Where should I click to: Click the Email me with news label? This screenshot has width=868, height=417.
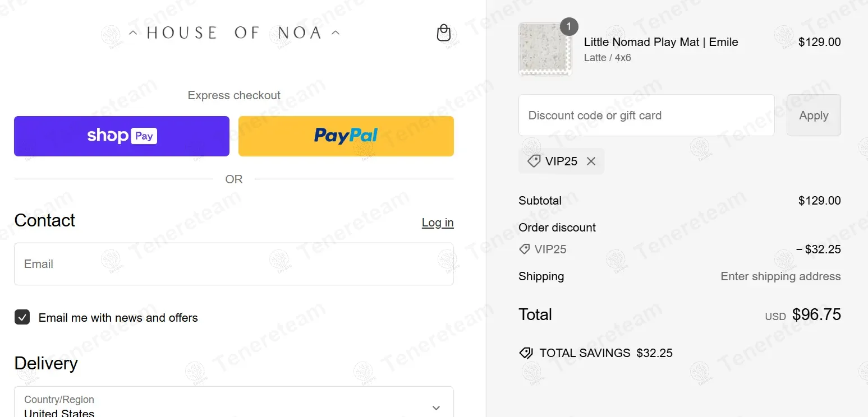pyautogui.click(x=118, y=318)
